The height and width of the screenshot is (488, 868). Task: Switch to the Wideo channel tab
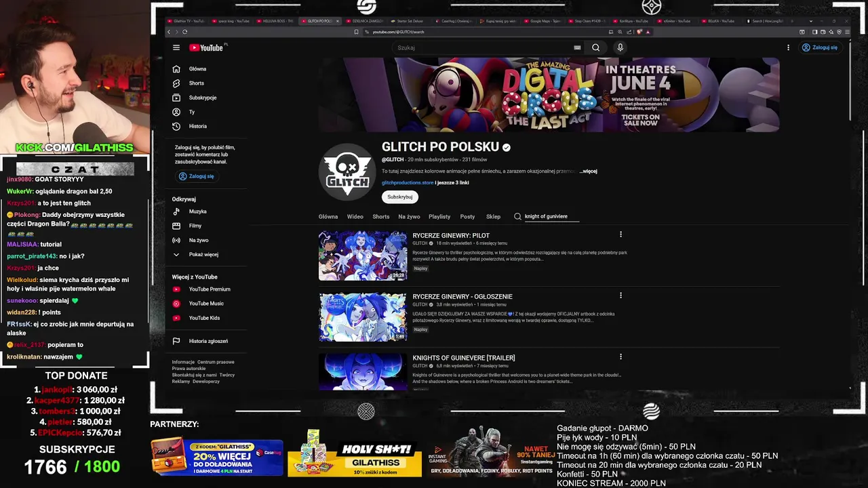tap(355, 216)
